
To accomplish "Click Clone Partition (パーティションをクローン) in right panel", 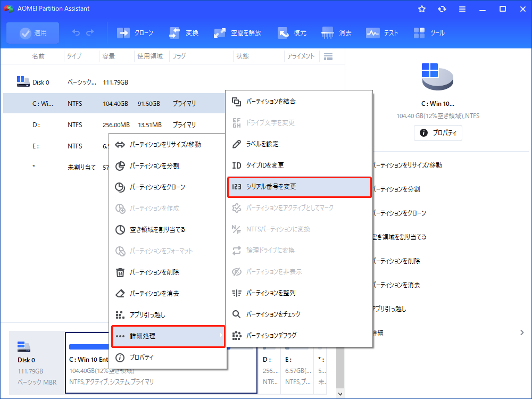I will click(400, 213).
